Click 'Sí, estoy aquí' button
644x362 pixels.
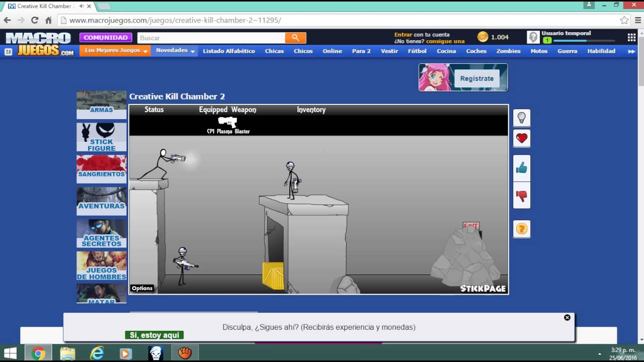[x=154, y=335]
